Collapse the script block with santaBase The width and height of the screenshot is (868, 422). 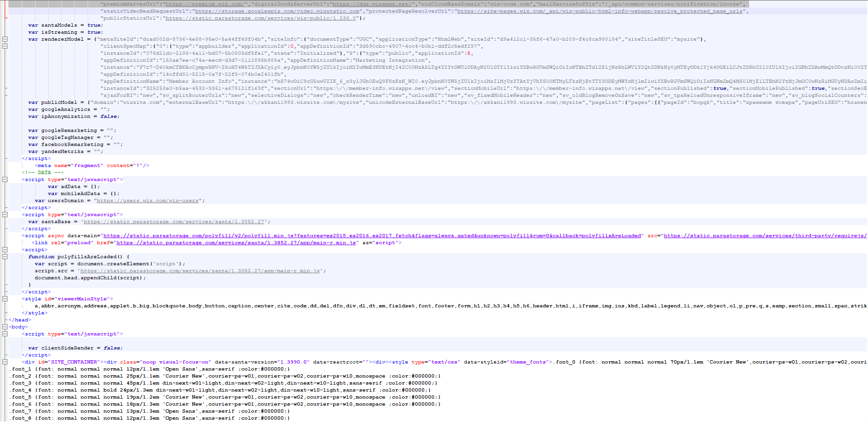click(5, 215)
